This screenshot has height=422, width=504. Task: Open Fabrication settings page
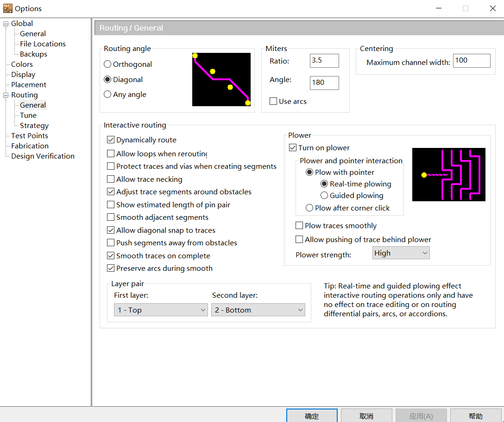tap(30, 146)
